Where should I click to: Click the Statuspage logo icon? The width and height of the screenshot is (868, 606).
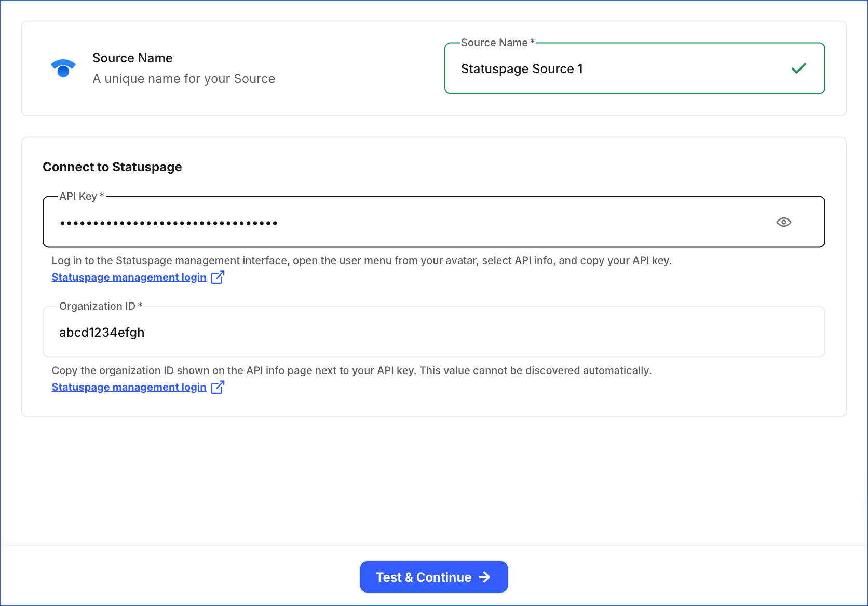[63, 68]
